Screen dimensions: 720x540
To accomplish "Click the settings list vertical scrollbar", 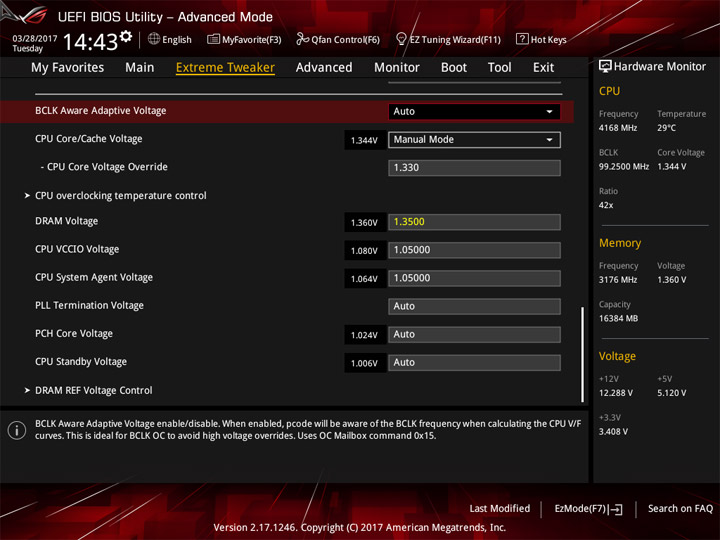I will [x=583, y=354].
